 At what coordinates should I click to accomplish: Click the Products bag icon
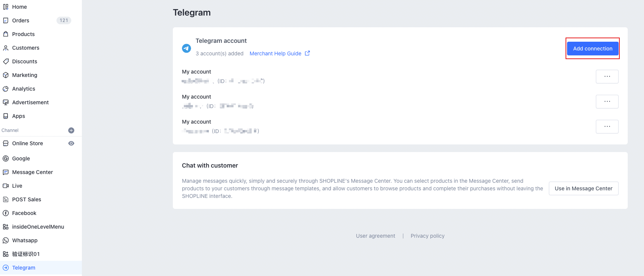coord(6,34)
